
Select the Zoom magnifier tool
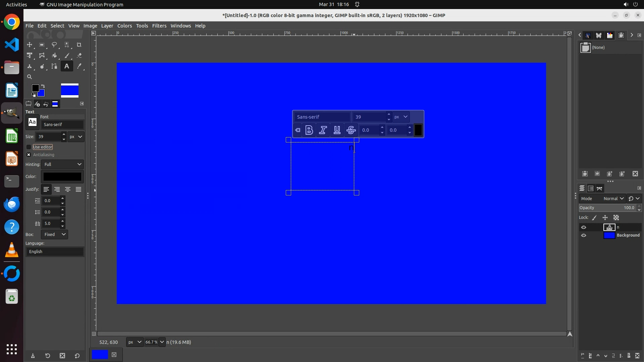[30, 77]
